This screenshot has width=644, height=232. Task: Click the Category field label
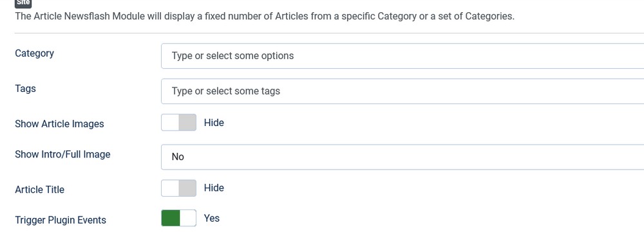click(35, 53)
